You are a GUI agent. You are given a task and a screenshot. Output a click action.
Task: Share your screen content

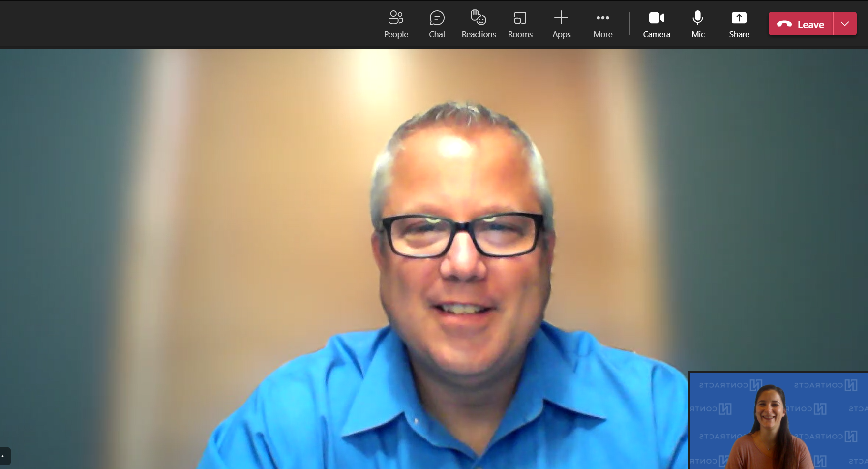click(739, 25)
